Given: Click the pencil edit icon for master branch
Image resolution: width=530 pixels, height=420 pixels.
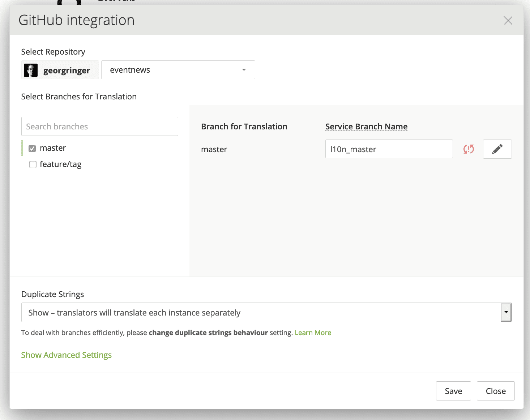Looking at the screenshot, I should pyautogui.click(x=497, y=149).
